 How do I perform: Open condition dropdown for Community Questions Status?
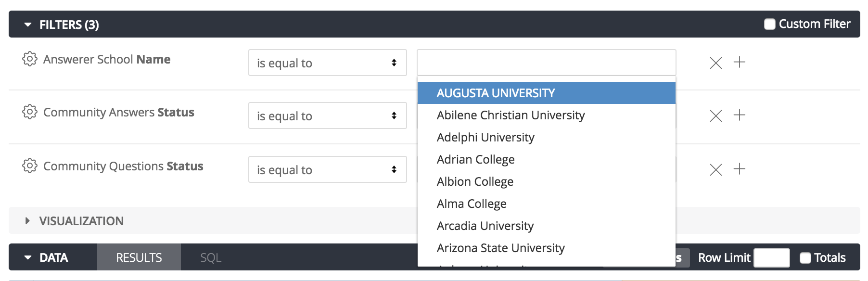point(328,169)
